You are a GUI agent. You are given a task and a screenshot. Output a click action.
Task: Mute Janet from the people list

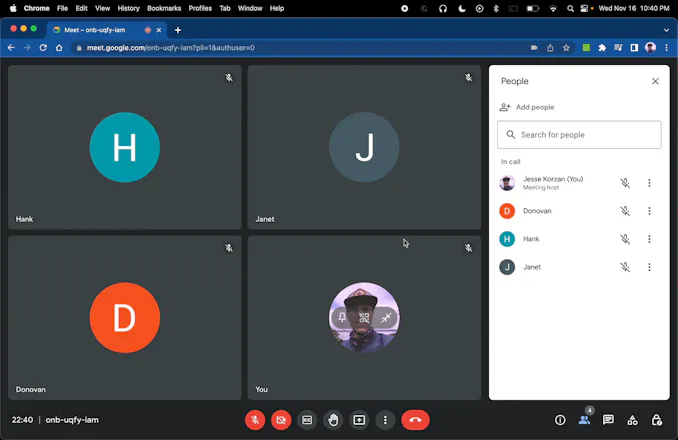(x=625, y=267)
